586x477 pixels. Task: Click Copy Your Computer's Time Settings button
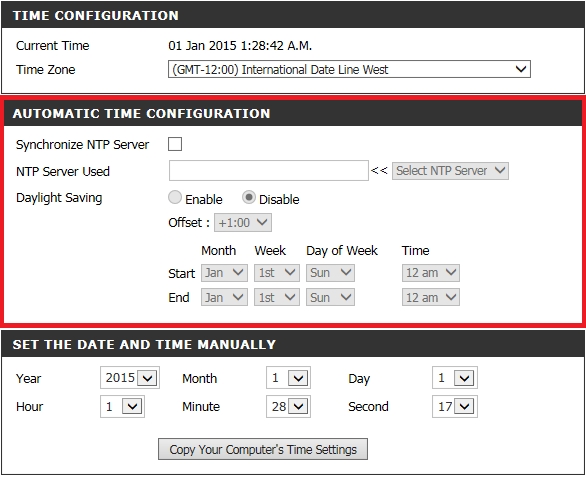[x=263, y=449]
